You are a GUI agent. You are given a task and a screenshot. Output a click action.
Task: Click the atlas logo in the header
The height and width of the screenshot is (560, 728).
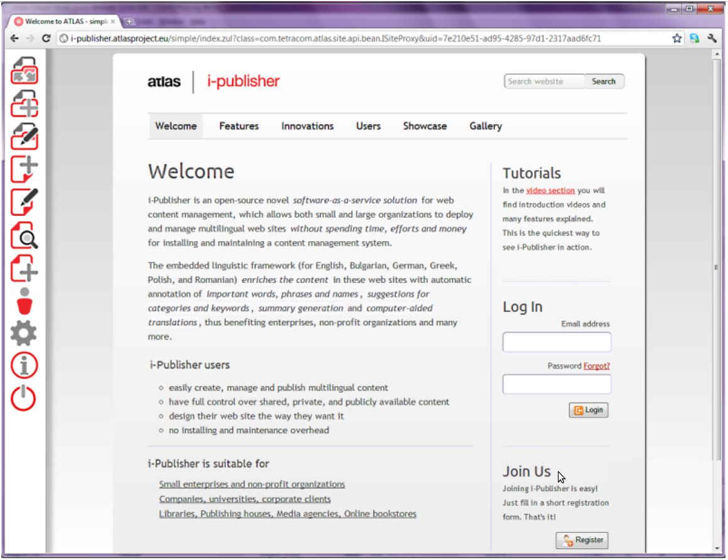164,82
